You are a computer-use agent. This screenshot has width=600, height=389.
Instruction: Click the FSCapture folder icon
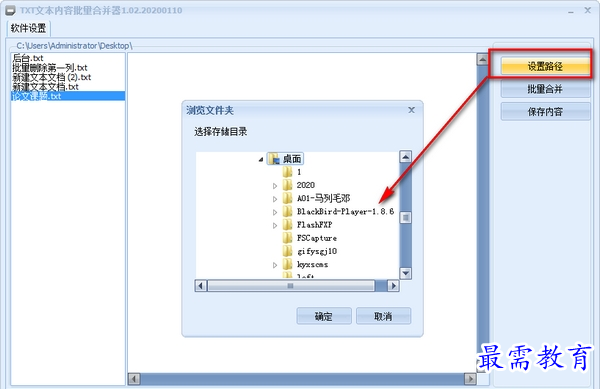pyautogui.click(x=287, y=238)
